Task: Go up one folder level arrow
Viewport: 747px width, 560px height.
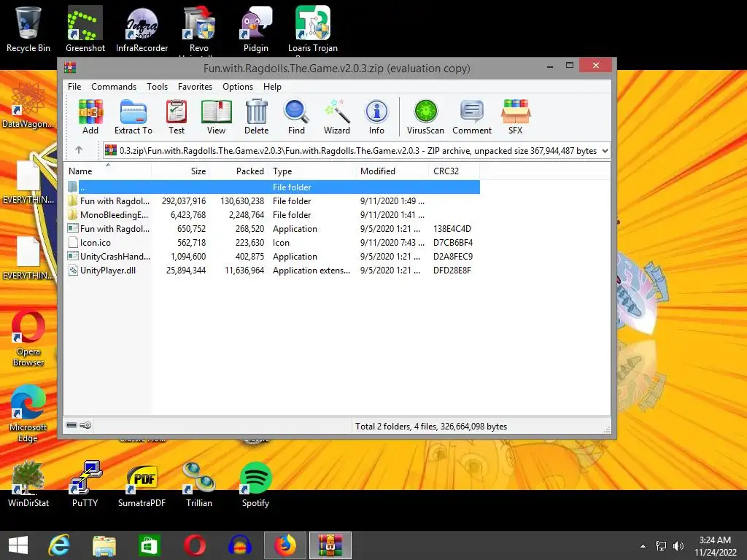Action: 79,150
